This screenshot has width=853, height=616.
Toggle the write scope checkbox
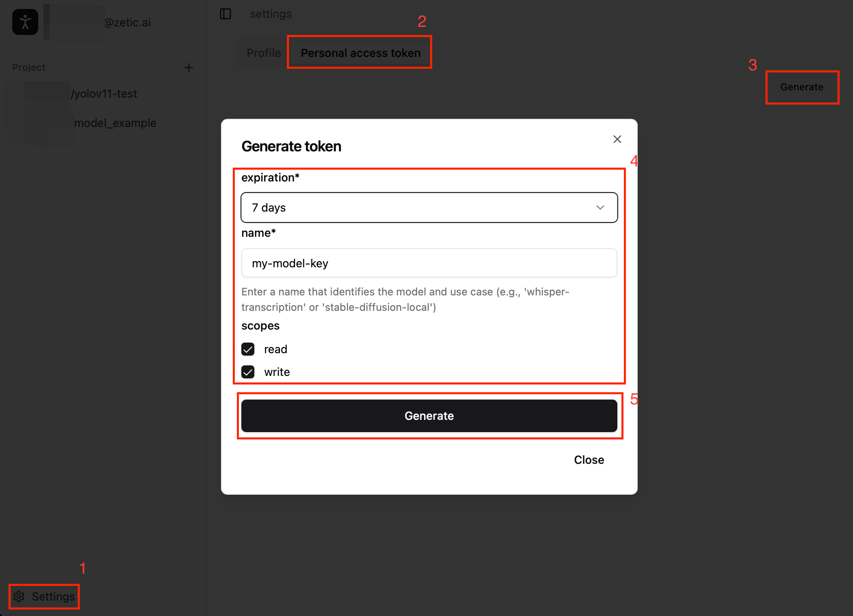pyautogui.click(x=248, y=372)
